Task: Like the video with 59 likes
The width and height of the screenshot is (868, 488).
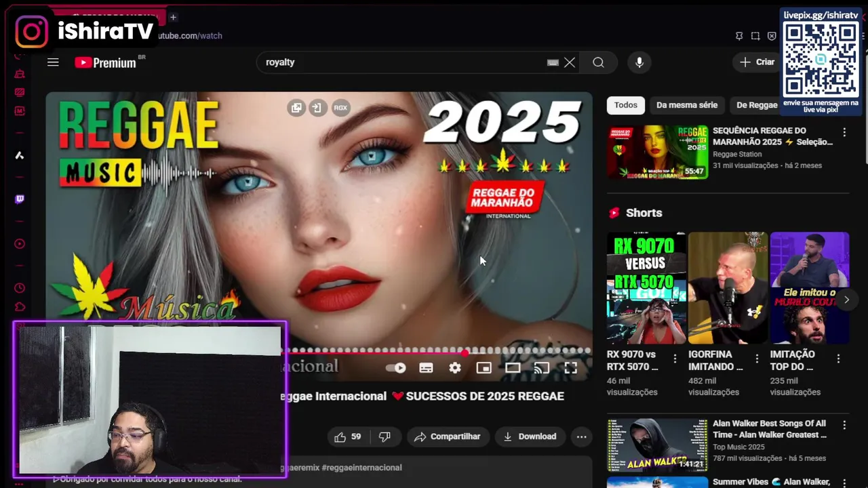Action: 347,436
